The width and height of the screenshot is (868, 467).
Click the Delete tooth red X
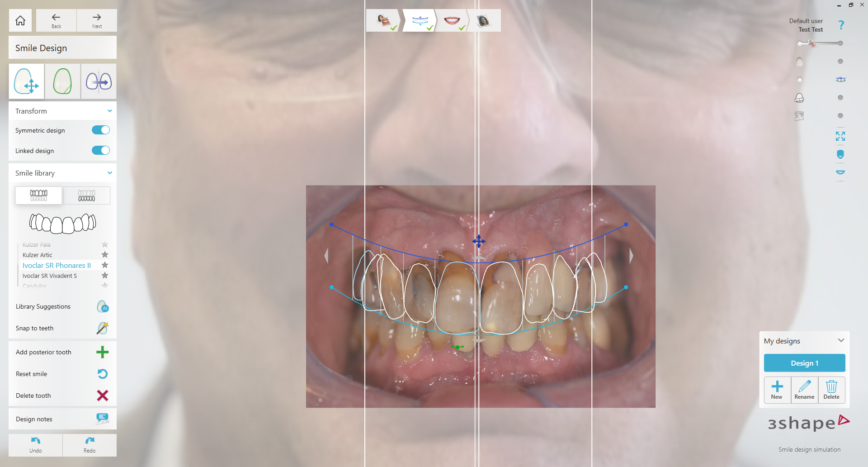[x=103, y=396]
